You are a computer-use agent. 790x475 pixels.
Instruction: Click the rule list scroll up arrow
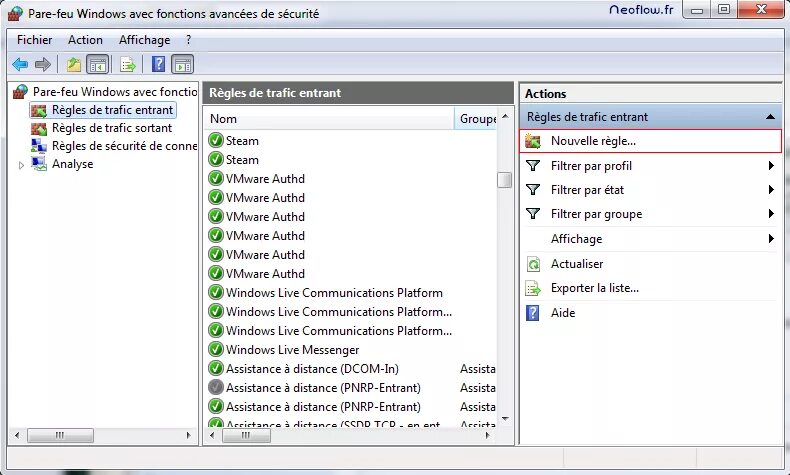click(505, 116)
